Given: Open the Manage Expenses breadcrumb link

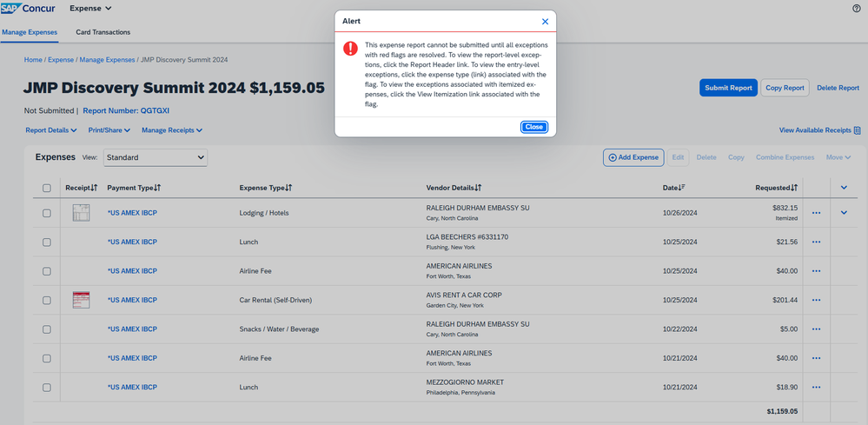Looking at the screenshot, I should click(107, 60).
